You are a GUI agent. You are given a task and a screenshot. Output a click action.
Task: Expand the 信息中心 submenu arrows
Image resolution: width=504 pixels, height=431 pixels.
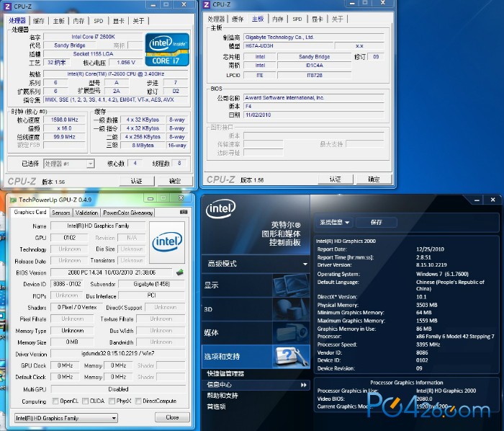click(303, 385)
